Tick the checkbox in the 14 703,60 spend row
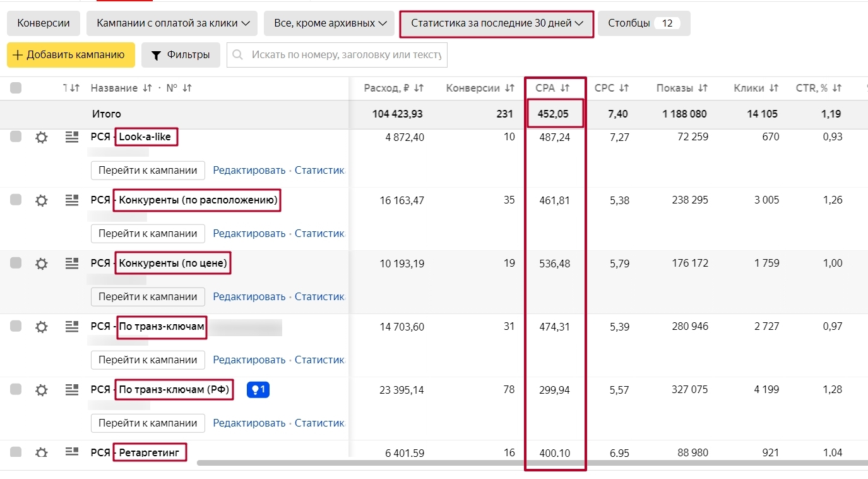The width and height of the screenshot is (868, 479). click(16, 326)
